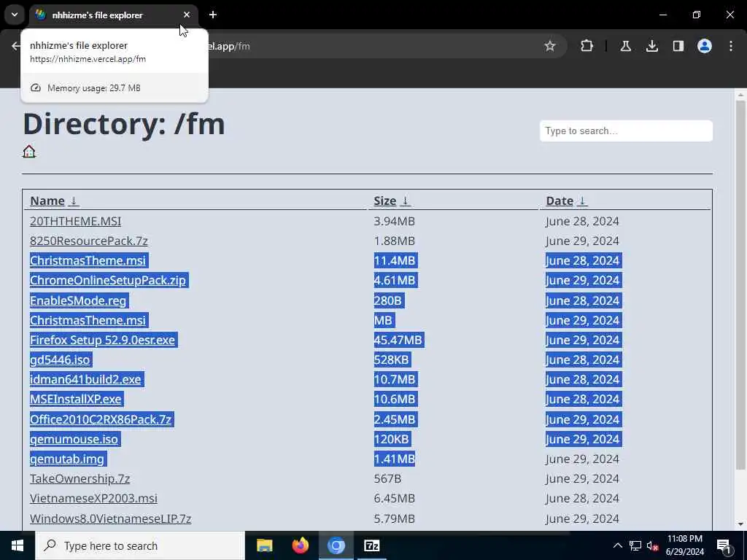Open Firefox from the taskbar
The width and height of the screenshot is (747, 560).
click(x=300, y=545)
